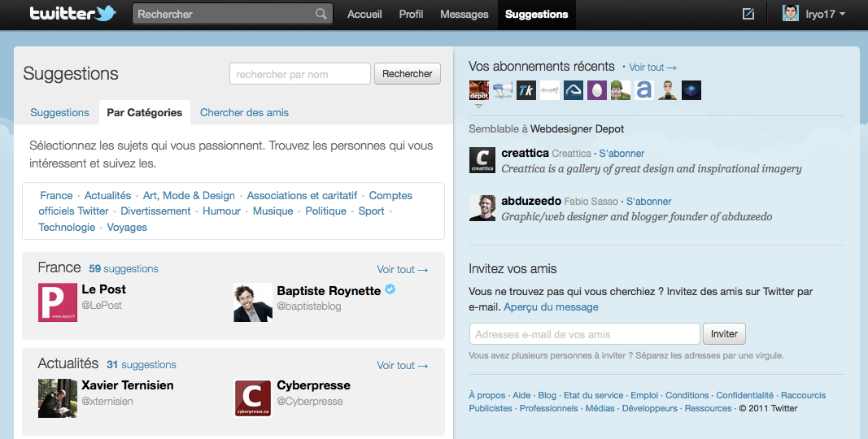Select the Humour category
The image size is (868, 439).
[221, 211]
